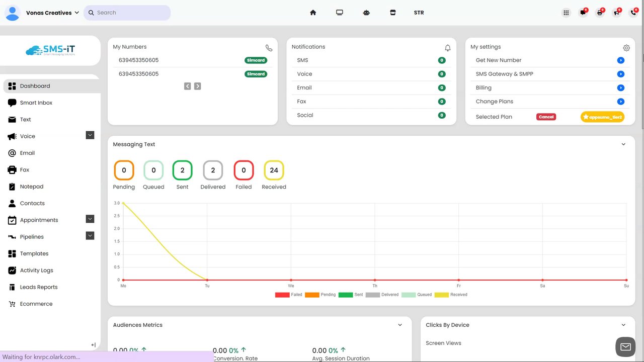Screen dimensions: 644x362
Task: Open phone call notifications in top bar
Action: [633, 13]
